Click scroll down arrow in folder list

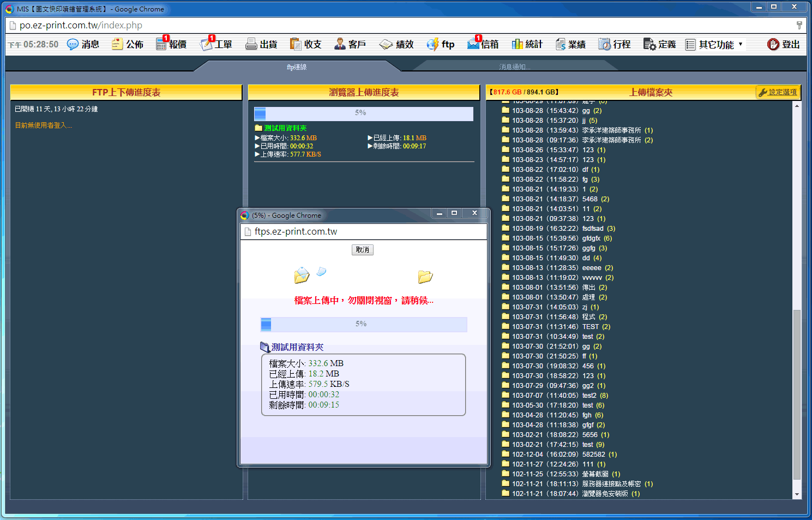click(x=797, y=494)
